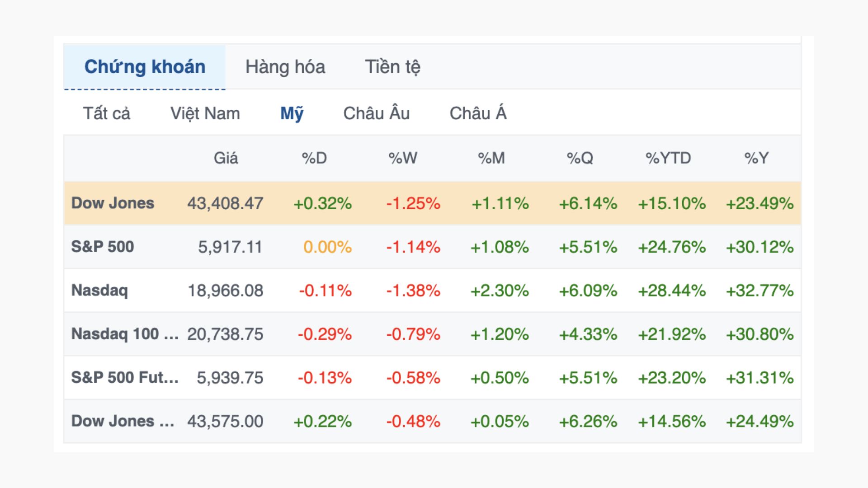Screen dimensions: 868x488
Task: Click the quarterly change +6.14%
Action: 588,203
